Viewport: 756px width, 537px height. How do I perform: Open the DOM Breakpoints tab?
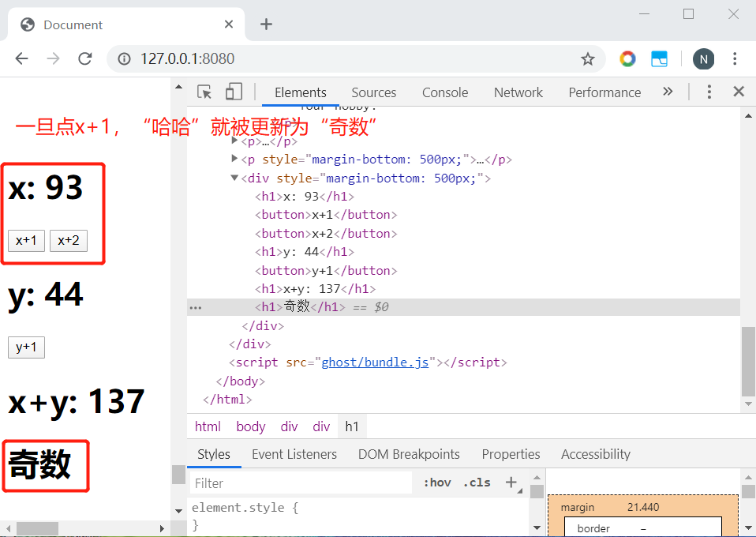(x=409, y=454)
